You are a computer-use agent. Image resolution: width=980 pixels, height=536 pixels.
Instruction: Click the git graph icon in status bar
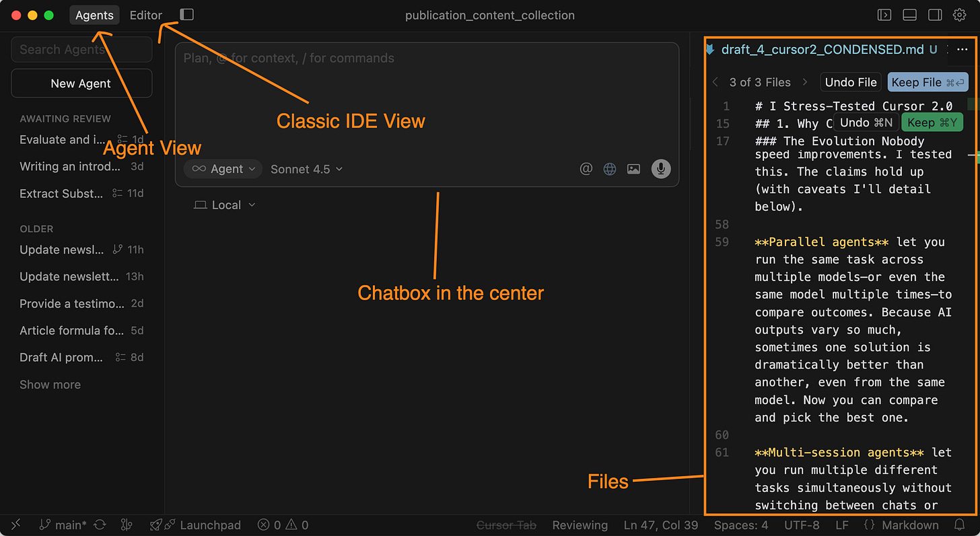pos(126,525)
